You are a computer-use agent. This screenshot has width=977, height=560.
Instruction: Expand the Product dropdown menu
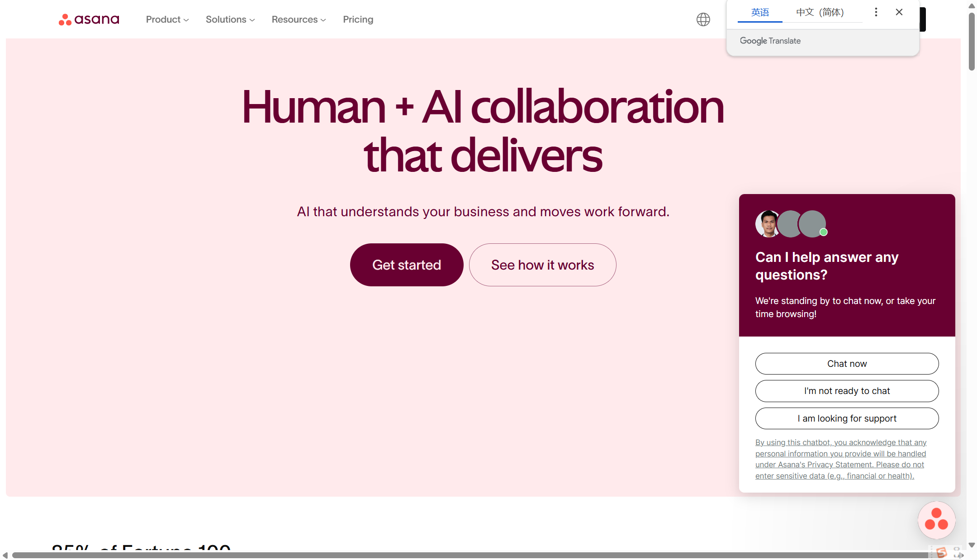click(167, 19)
